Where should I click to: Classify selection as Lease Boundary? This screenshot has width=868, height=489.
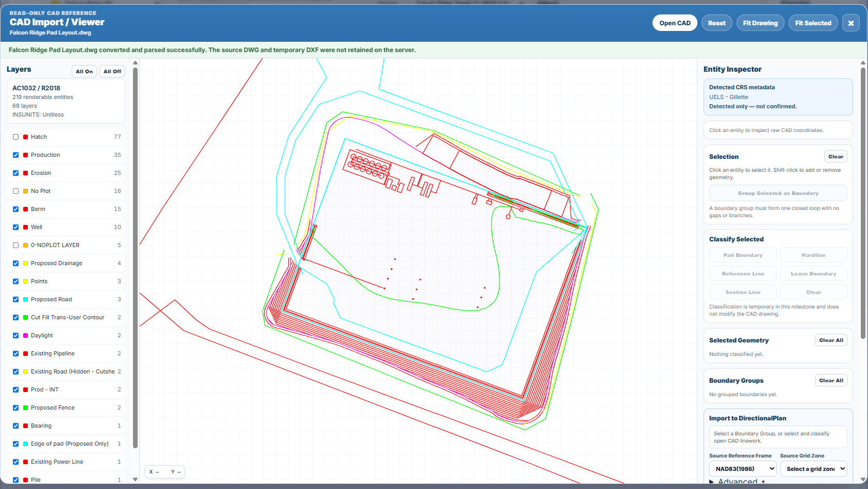coord(813,273)
